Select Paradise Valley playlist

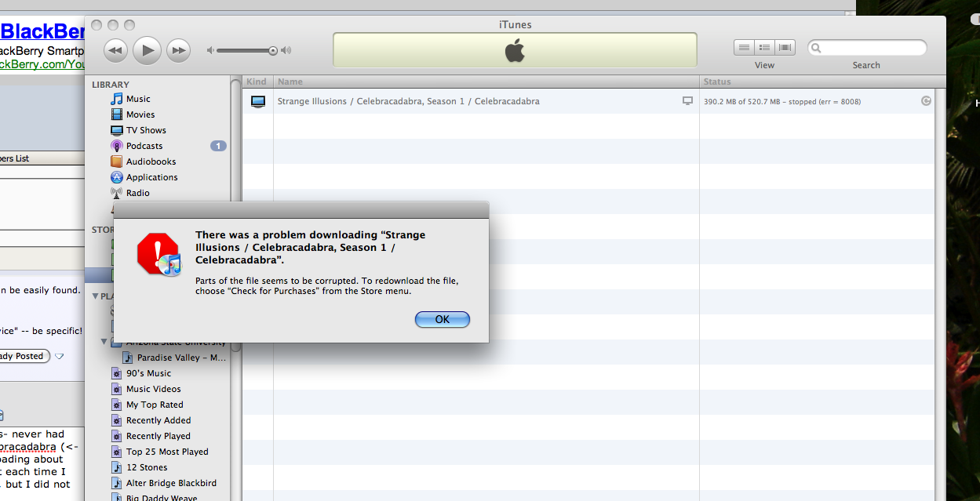coord(181,358)
